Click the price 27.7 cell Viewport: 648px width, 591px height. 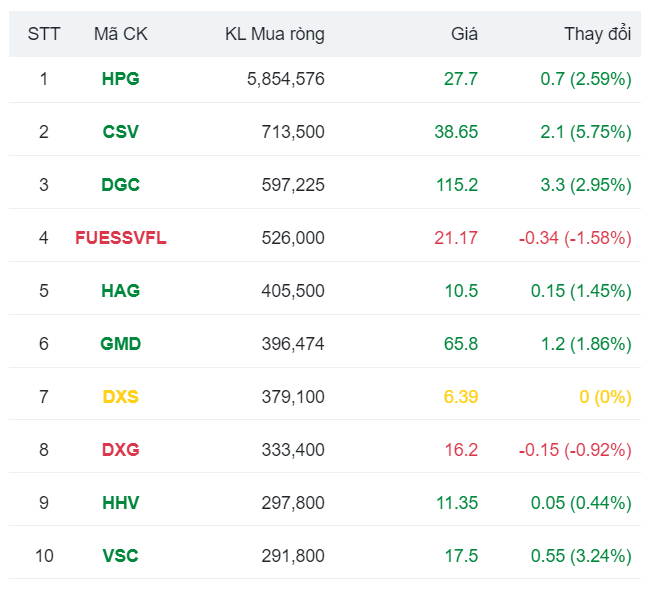point(461,79)
